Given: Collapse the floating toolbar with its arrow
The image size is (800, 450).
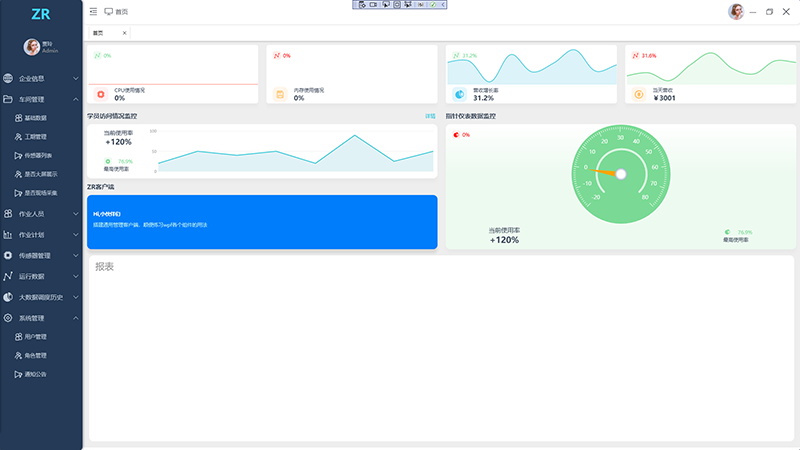Looking at the screenshot, I should tap(443, 5).
